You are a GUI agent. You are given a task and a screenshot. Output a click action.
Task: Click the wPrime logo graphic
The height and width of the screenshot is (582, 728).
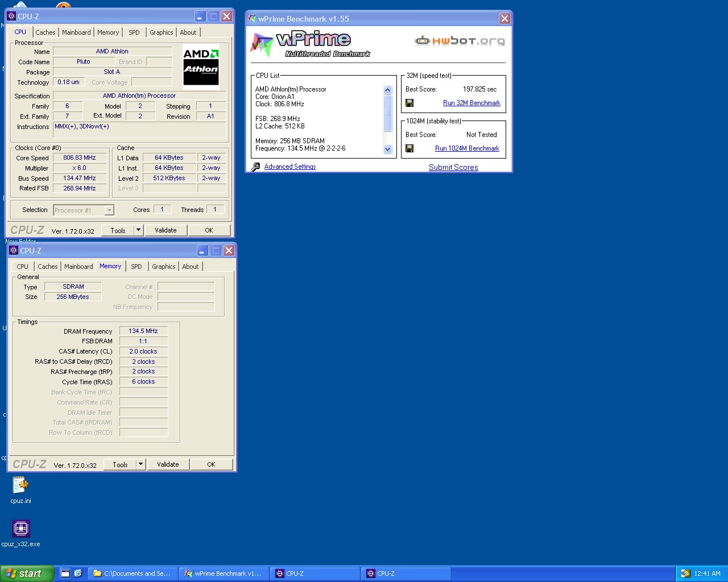point(311,44)
